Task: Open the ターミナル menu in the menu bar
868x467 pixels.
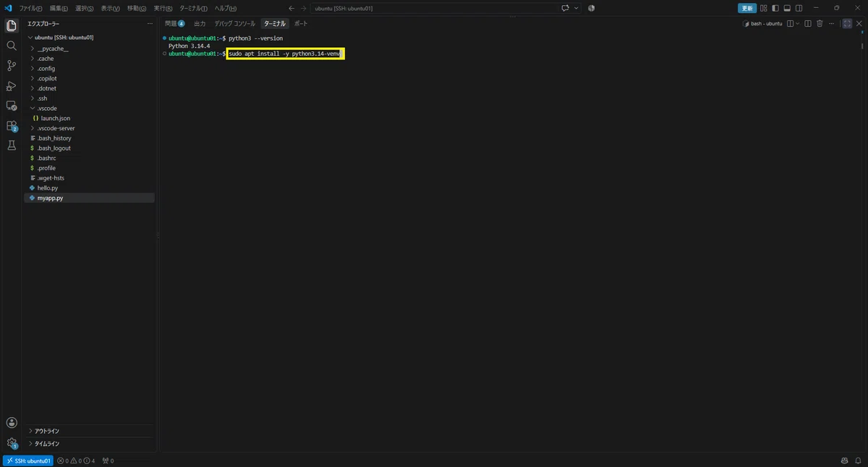Action: click(x=193, y=8)
